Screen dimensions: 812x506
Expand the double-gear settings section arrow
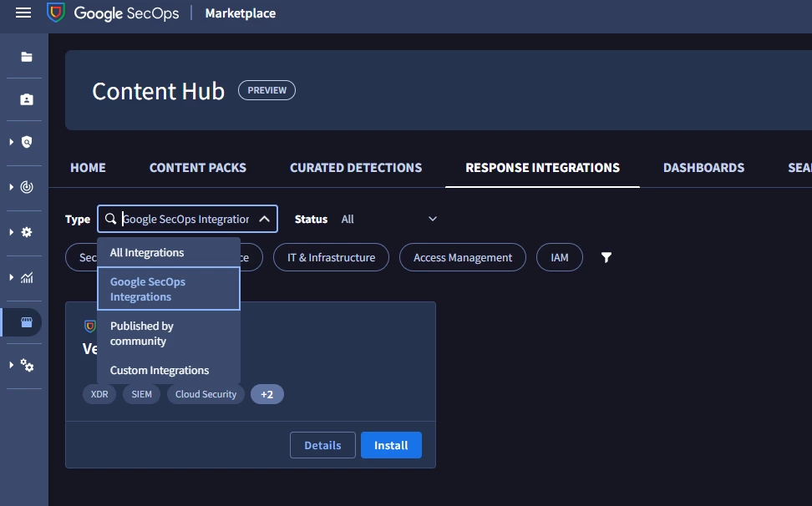tap(12, 365)
